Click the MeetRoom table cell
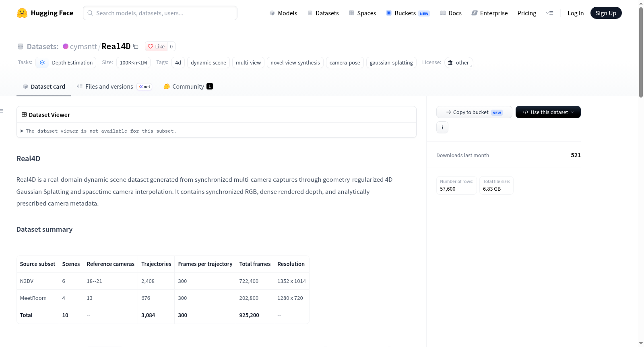 [38, 298]
